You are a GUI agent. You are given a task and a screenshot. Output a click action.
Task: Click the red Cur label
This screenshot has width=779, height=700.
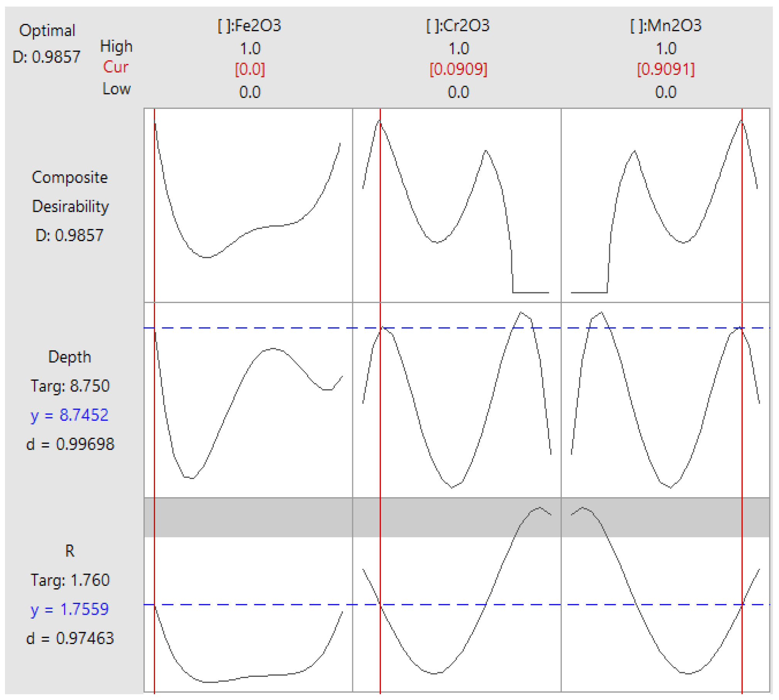[x=115, y=67]
